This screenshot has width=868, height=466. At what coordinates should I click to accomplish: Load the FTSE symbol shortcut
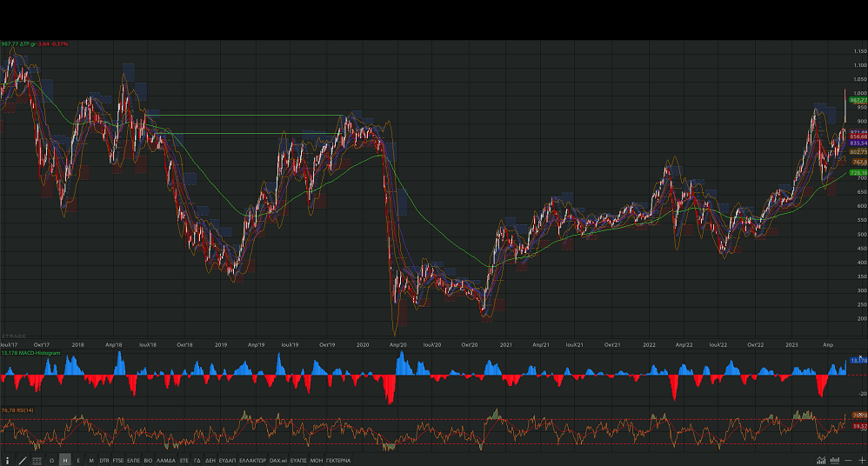(x=118, y=461)
